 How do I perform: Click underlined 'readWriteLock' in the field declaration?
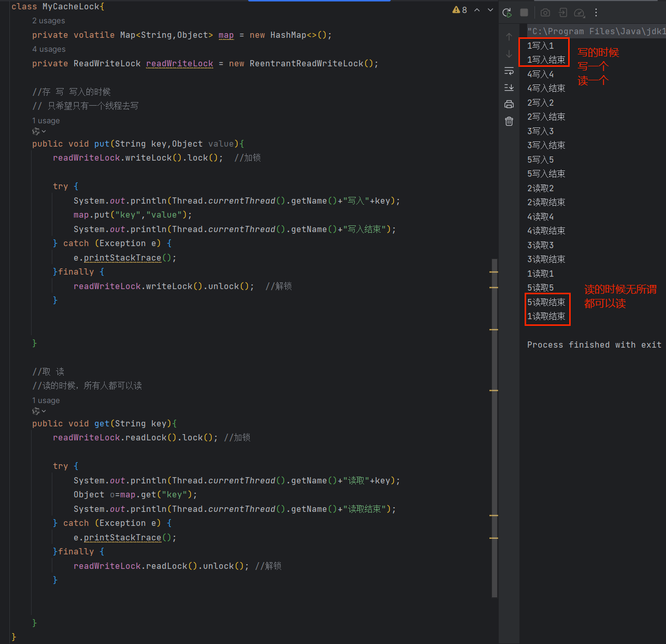point(180,64)
